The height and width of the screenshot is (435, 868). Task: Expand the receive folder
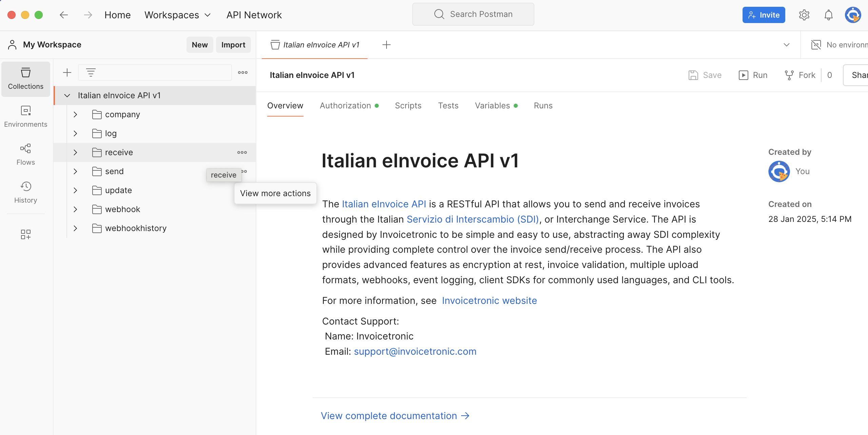75,152
